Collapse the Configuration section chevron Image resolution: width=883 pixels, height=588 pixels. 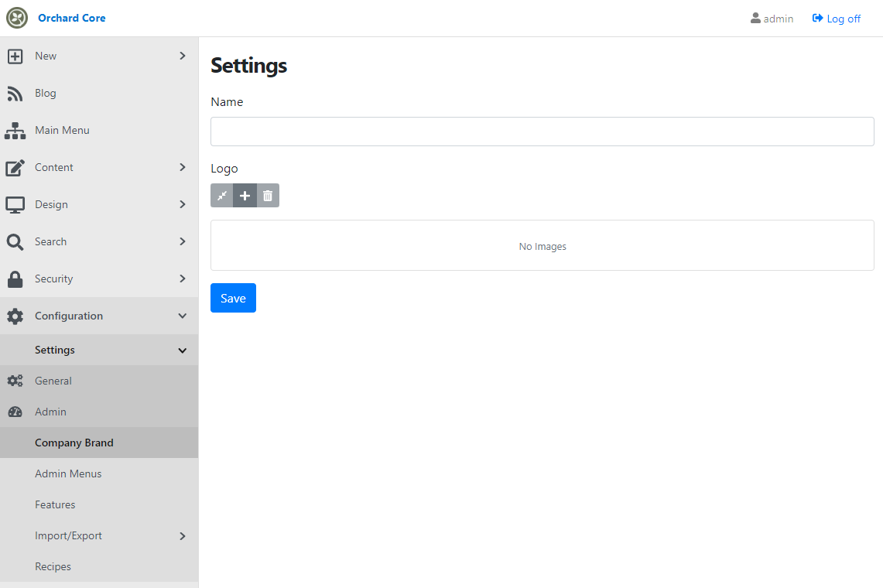[183, 316]
